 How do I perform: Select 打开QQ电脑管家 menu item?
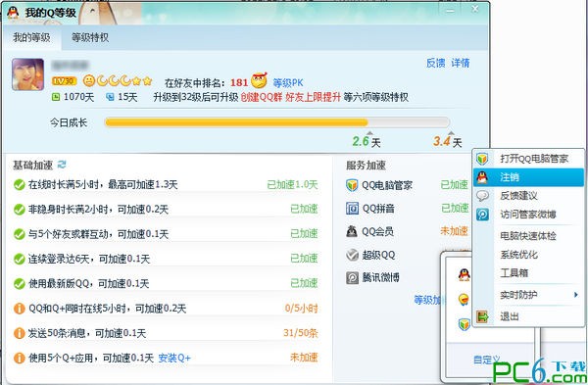coord(529,159)
